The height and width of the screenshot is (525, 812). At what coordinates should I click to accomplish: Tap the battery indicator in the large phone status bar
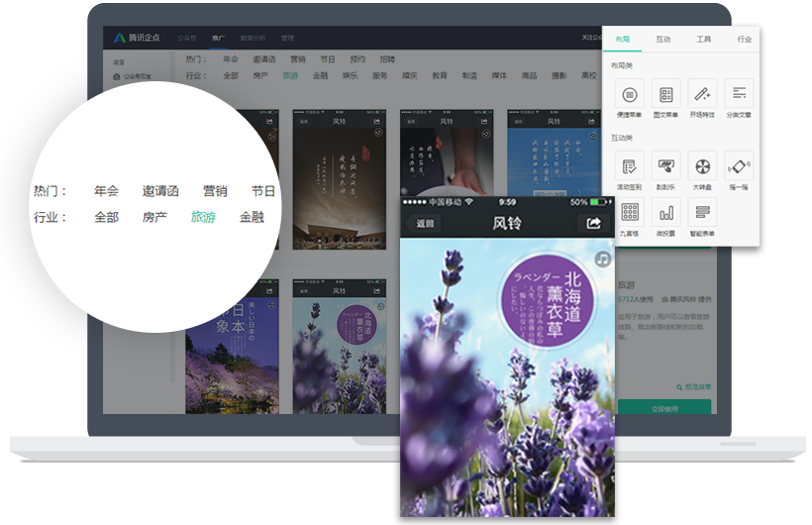coord(598,202)
